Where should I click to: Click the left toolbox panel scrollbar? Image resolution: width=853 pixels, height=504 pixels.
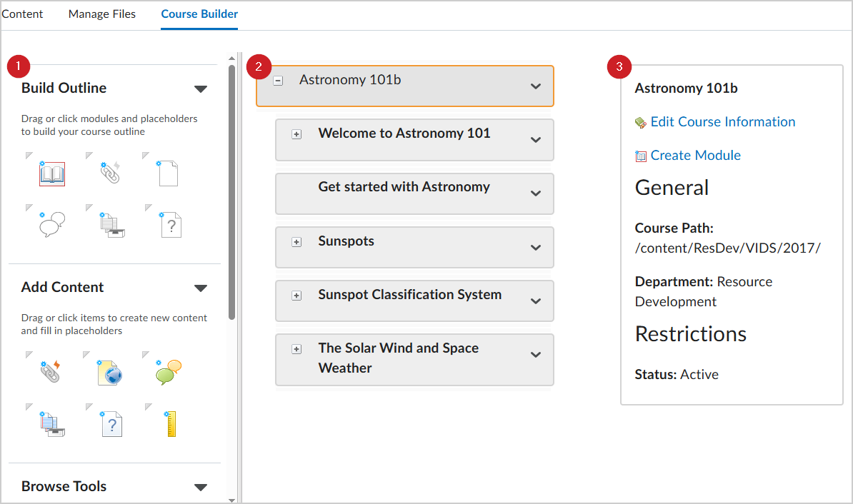tap(231, 193)
